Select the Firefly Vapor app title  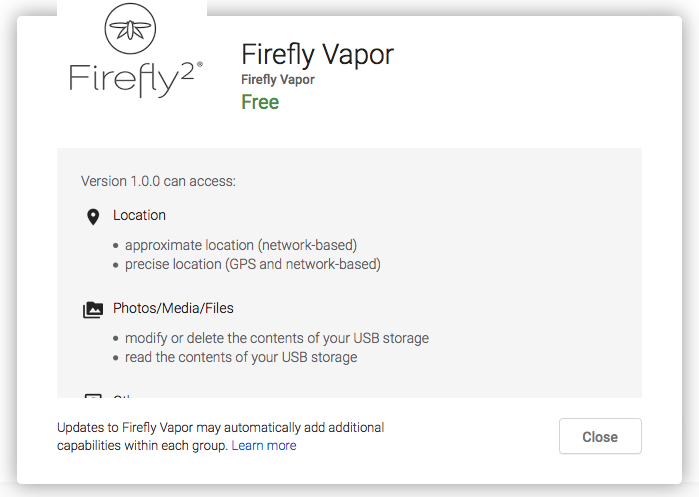click(317, 54)
